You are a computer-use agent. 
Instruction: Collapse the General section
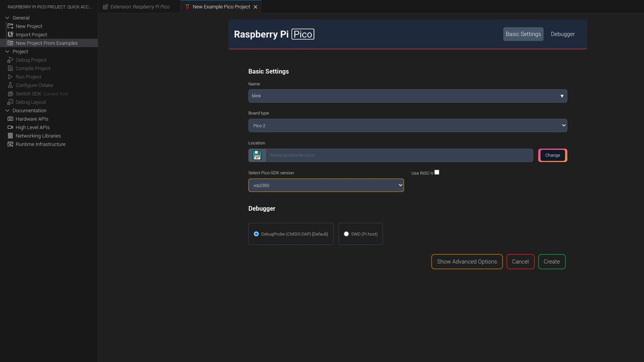tap(8, 18)
